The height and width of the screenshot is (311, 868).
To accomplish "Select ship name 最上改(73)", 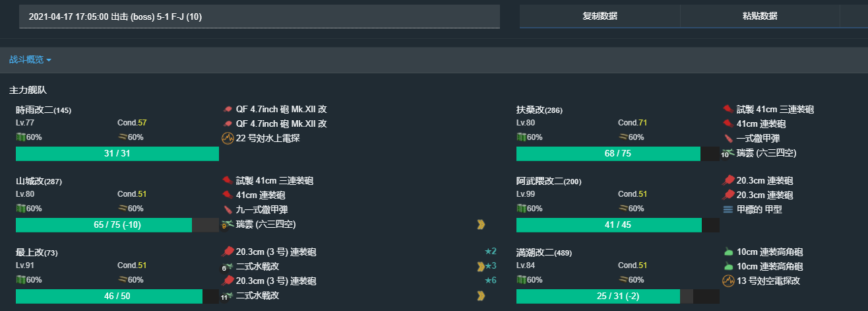I will (x=37, y=252).
